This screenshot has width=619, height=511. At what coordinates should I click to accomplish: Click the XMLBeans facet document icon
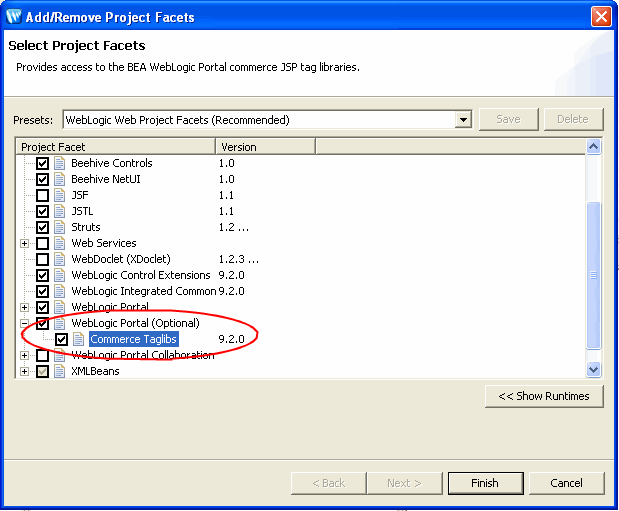coord(60,371)
